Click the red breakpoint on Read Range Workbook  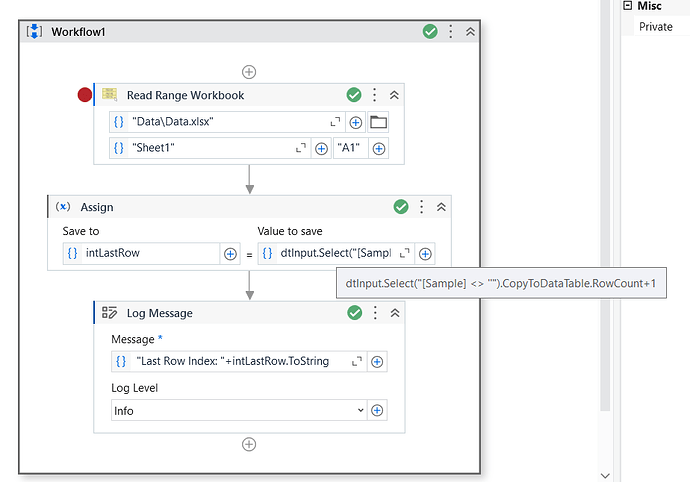click(x=85, y=95)
